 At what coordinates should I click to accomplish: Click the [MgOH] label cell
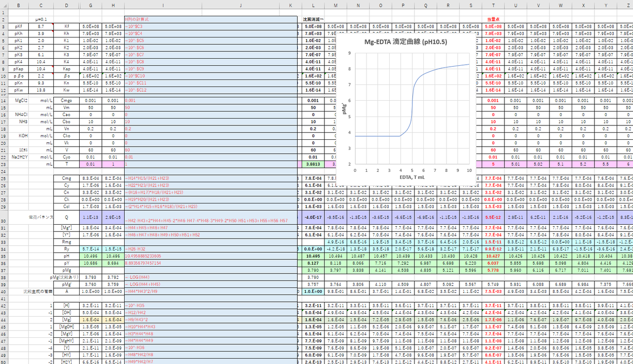[66, 327]
